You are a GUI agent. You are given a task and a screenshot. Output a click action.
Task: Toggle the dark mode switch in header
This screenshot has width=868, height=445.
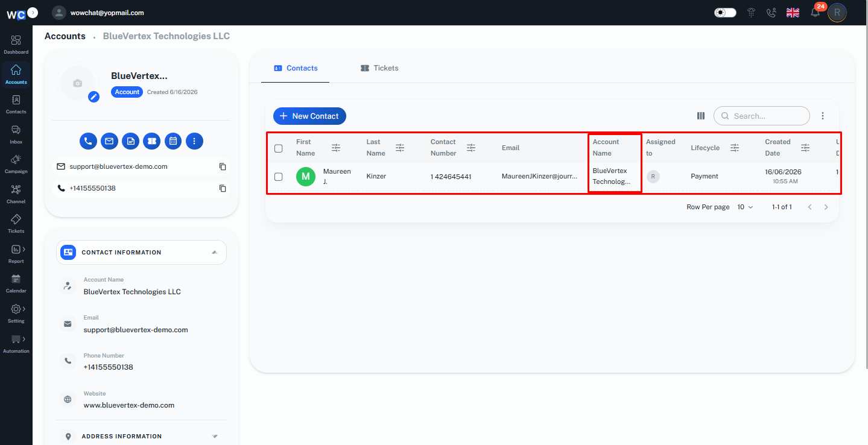725,12
